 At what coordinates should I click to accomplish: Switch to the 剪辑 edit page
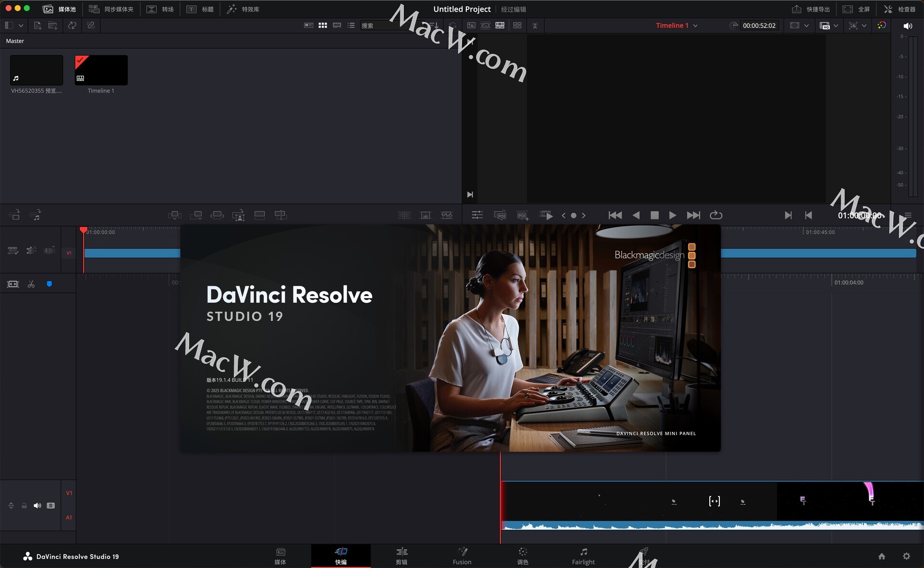(402, 556)
